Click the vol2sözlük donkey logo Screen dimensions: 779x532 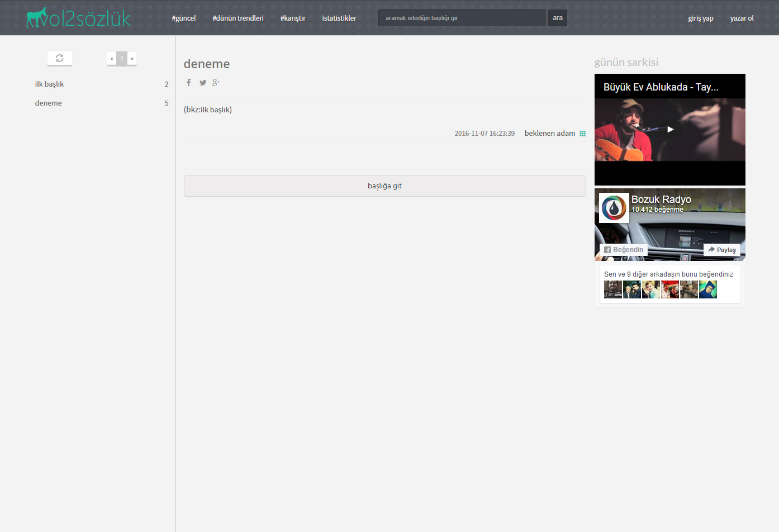click(x=78, y=18)
